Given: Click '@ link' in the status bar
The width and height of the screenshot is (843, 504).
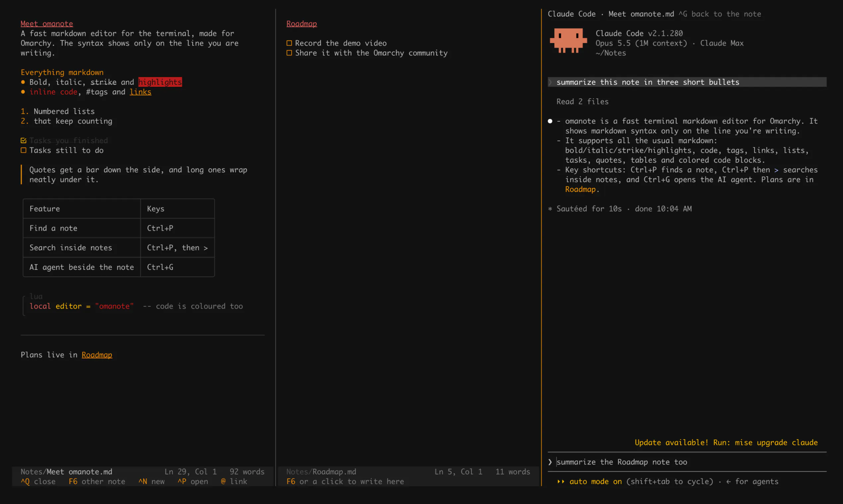Looking at the screenshot, I should [234, 481].
